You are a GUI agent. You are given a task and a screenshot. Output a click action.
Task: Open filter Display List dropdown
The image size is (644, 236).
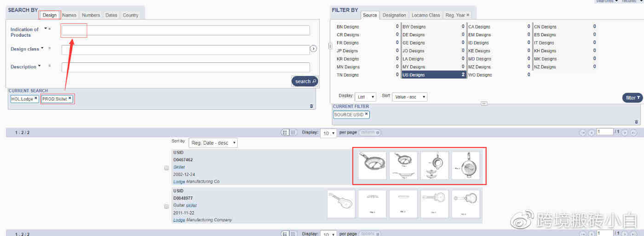[x=366, y=97]
